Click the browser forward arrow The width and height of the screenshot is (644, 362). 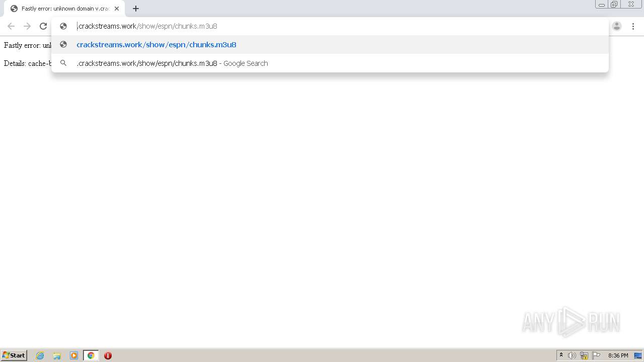[x=27, y=26]
